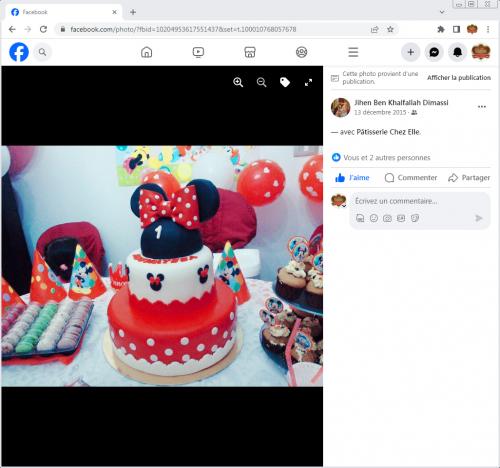Image resolution: width=500 pixels, height=468 pixels.
Task: Open Jihen Ben Khalfallah Dimassi's profile name
Action: point(401,103)
